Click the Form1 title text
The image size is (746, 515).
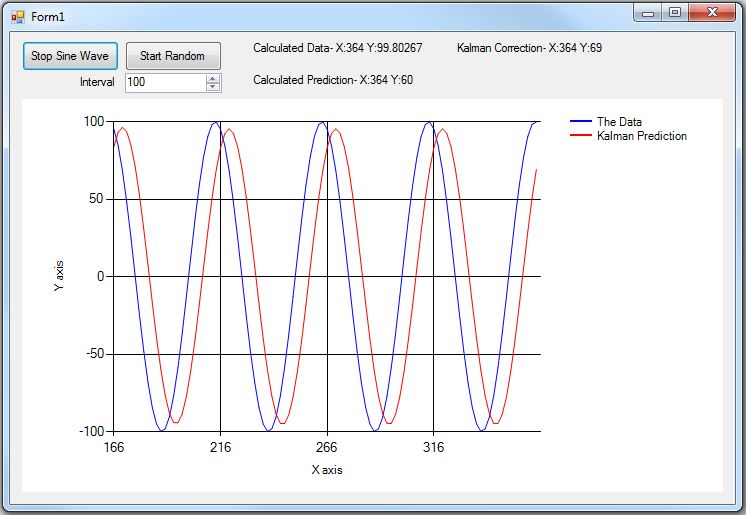[x=48, y=17]
